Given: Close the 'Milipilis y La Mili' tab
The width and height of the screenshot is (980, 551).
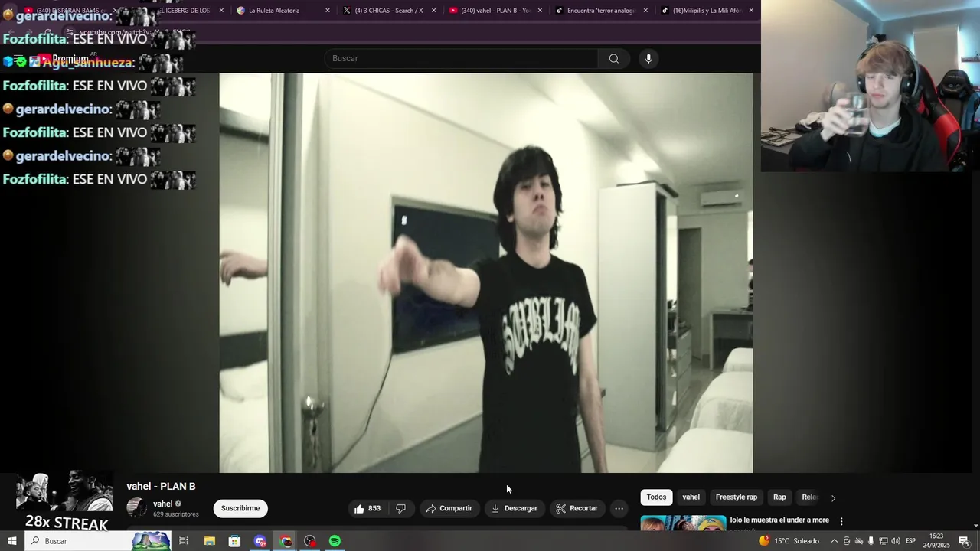Looking at the screenshot, I should [x=751, y=11].
